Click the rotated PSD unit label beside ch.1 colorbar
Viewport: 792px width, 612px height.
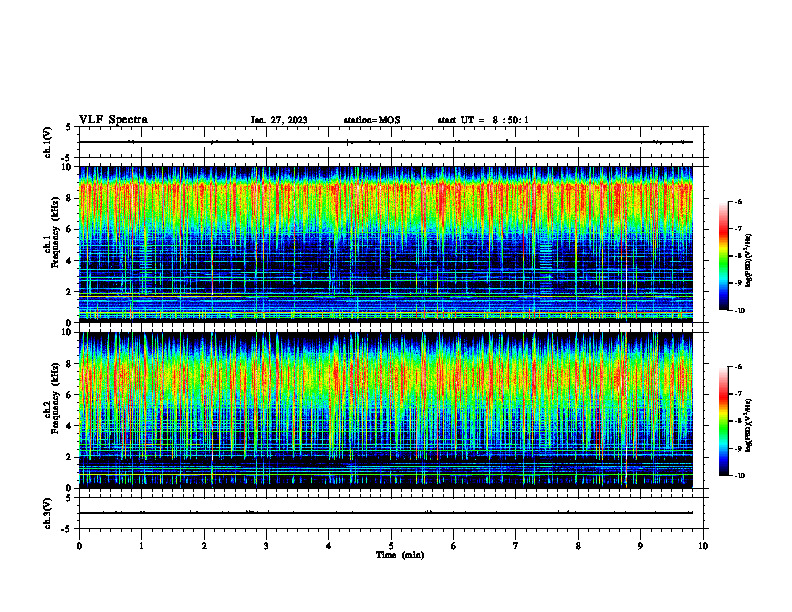coord(749,261)
